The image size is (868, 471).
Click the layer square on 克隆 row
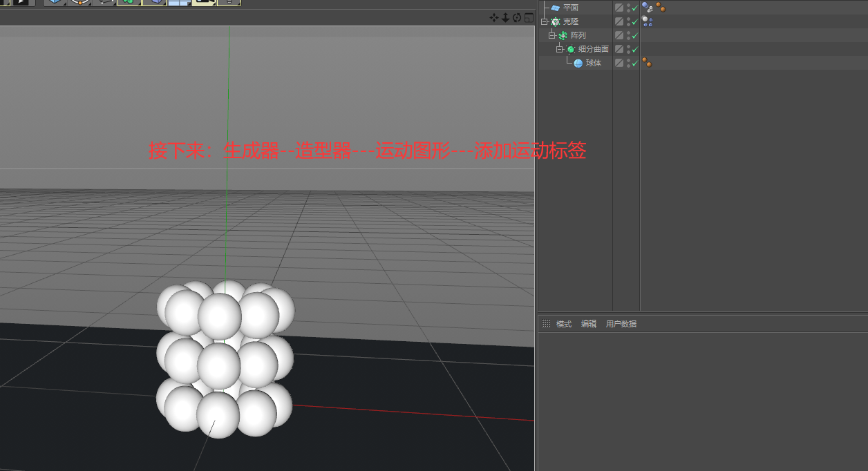point(619,21)
